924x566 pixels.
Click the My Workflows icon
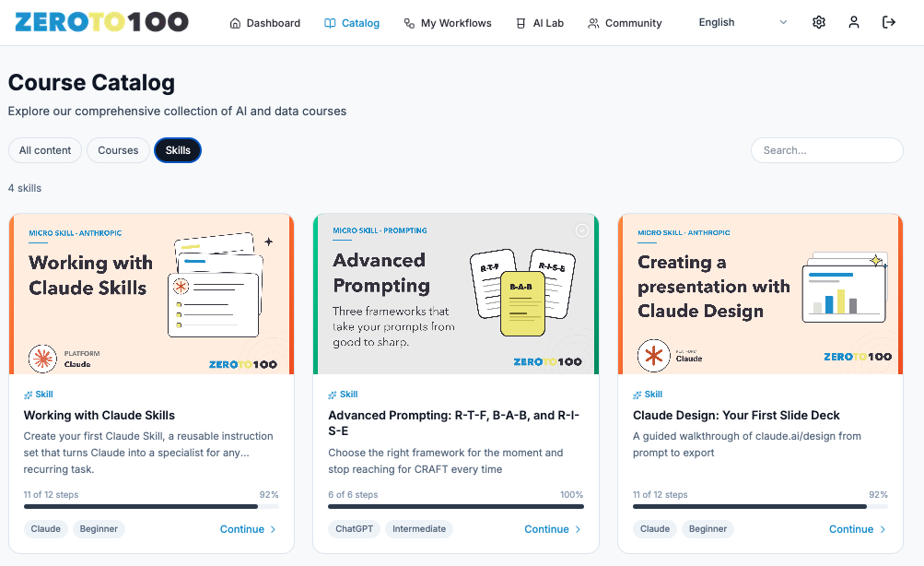(409, 23)
